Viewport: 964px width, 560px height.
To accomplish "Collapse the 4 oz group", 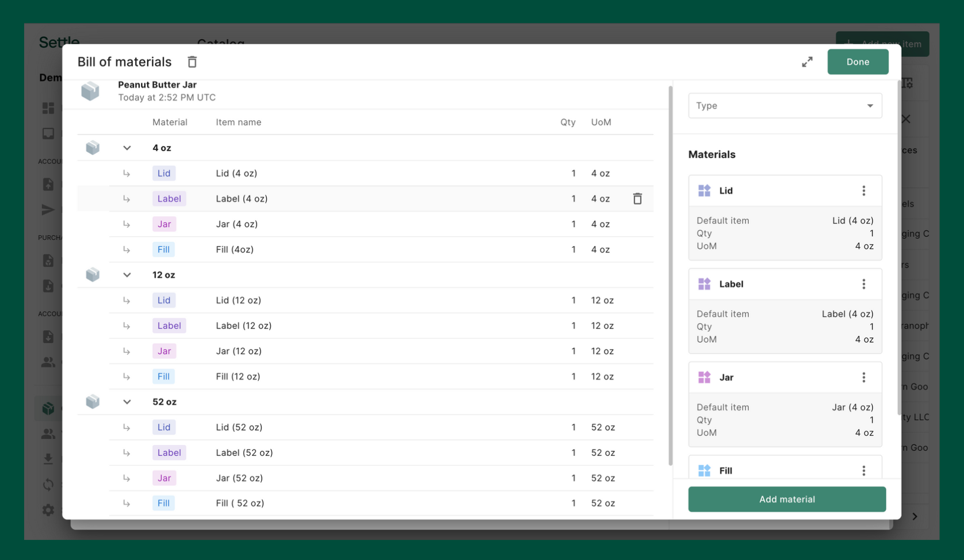I will [127, 148].
